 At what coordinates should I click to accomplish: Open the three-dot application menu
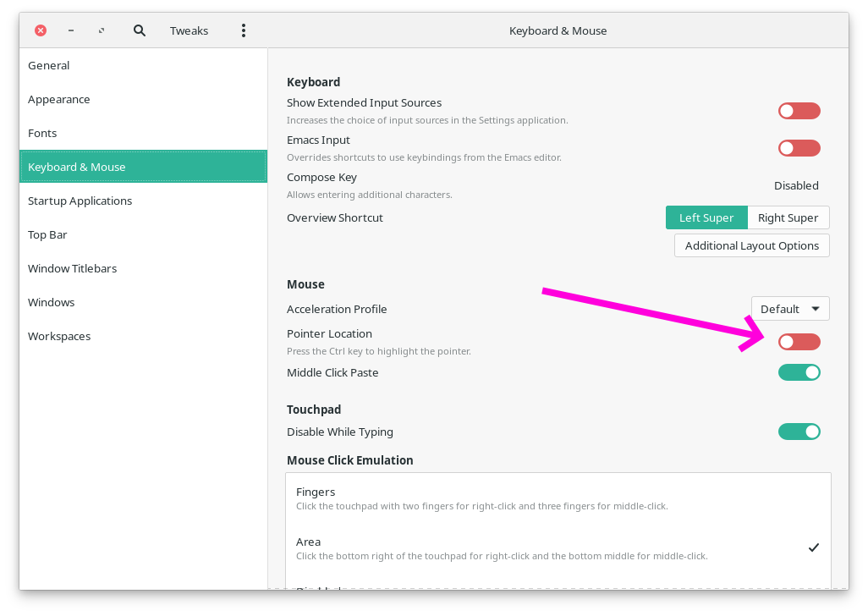[x=244, y=30]
